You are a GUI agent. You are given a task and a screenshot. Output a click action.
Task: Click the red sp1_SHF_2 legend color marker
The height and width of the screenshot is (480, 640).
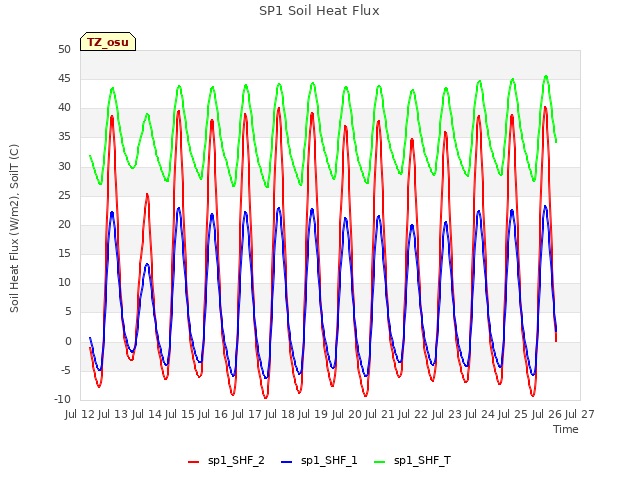click(x=193, y=462)
